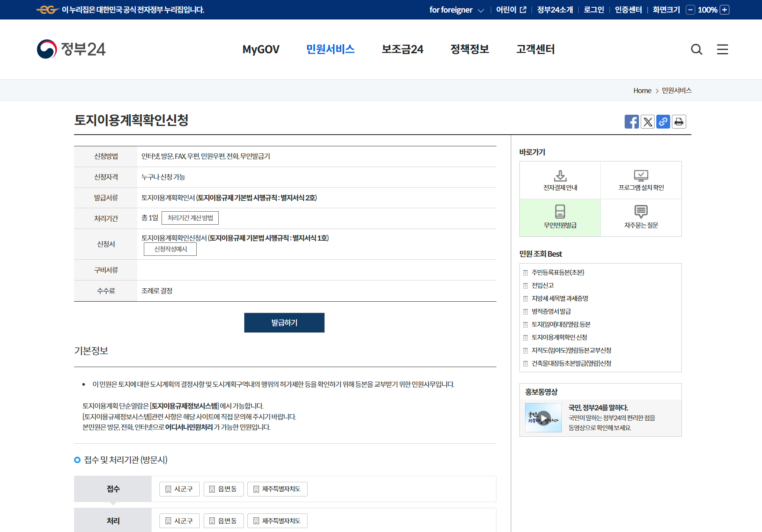Select the 접수 및 처리기관 (방문시) radio
The height and width of the screenshot is (532, 762).
tap(77, 460)
